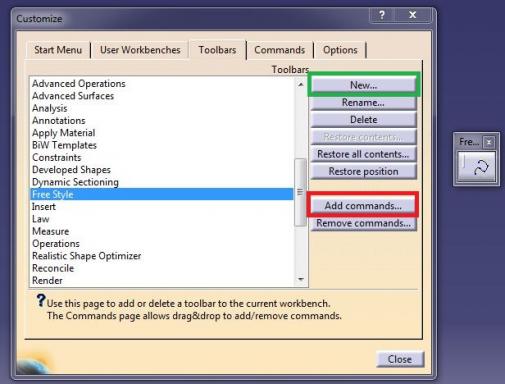Select the Toolbars tab
This screenshot has width=505, height=384.
pos(217,50)
